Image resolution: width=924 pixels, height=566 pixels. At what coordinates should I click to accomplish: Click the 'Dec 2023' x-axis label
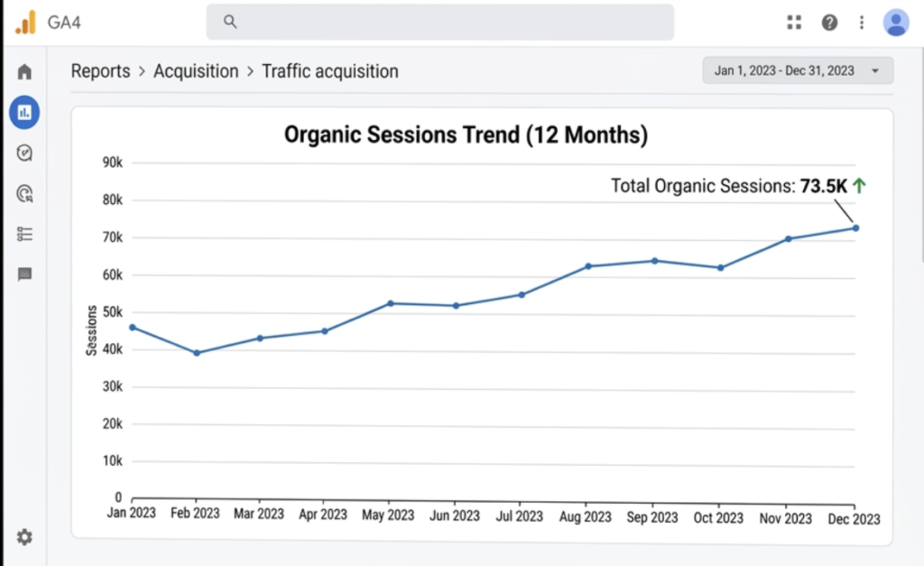pos(854,519)
